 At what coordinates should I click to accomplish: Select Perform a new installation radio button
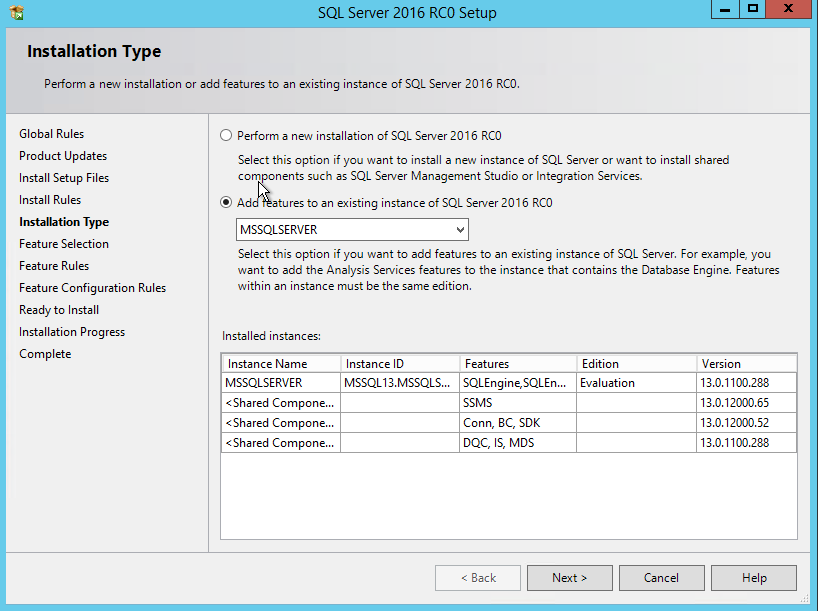coord(226,136)
